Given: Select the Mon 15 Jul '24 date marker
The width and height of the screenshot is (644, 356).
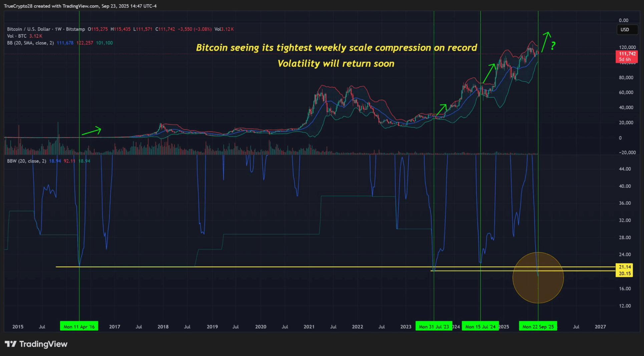Looking at the screenshot, I should point(480,327).
